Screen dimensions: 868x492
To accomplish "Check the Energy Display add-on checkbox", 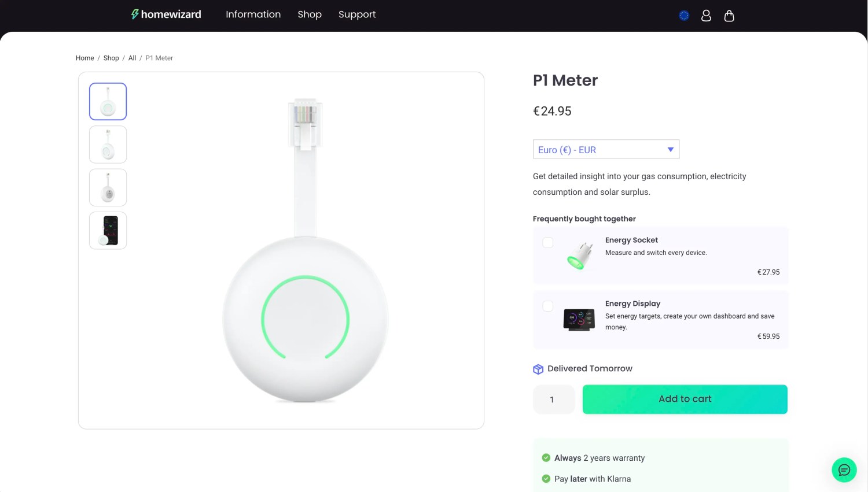I will tap(547, 306).
